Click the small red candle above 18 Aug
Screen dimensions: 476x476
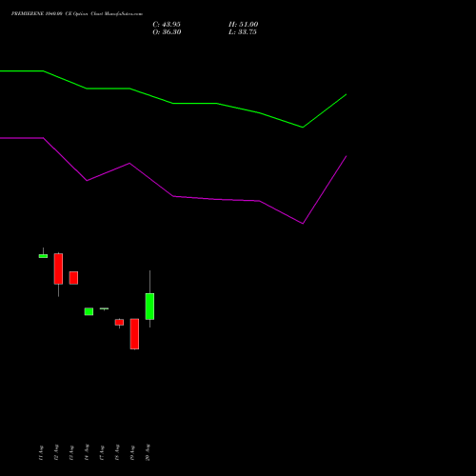pyautogui.click(x=119, y=323)
